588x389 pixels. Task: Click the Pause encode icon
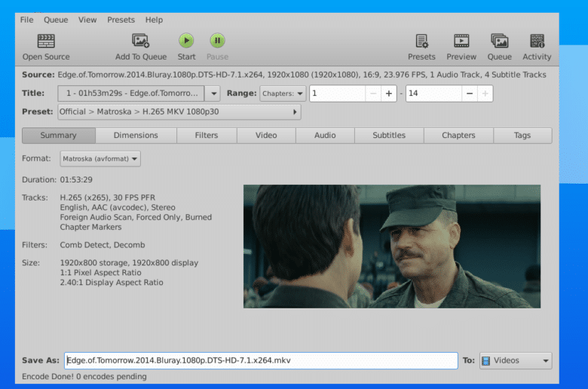(218, 41)
